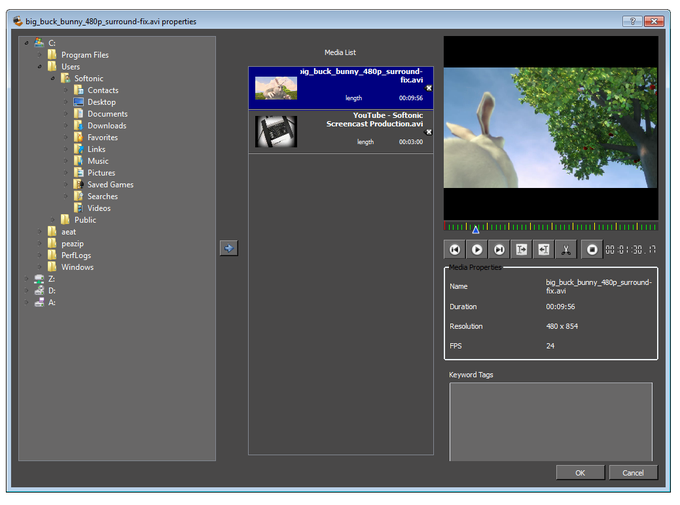
Task: Select the aeat folder label
Action: point(69,232)
